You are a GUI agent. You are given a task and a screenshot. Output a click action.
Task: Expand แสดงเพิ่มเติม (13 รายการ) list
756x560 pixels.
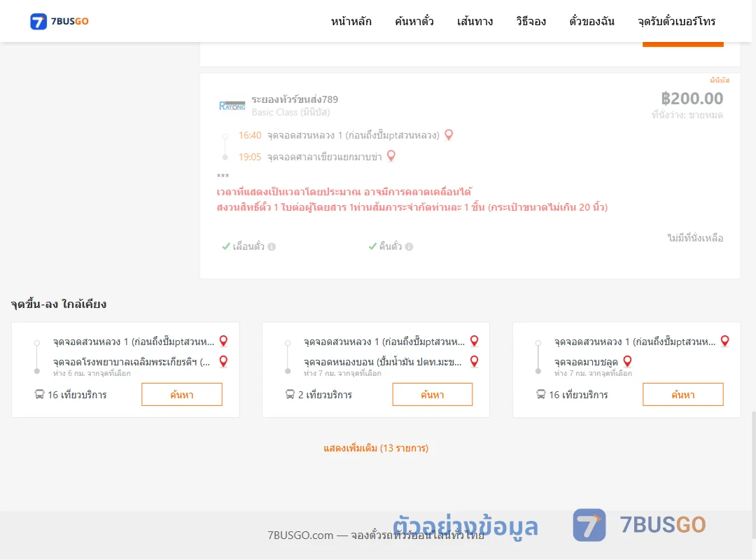coord(376,448)
